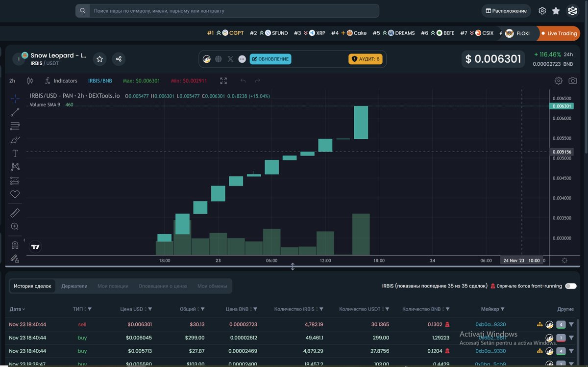Select the История сделок tab
The image size is (588, 367).
[x=32, y=286]
